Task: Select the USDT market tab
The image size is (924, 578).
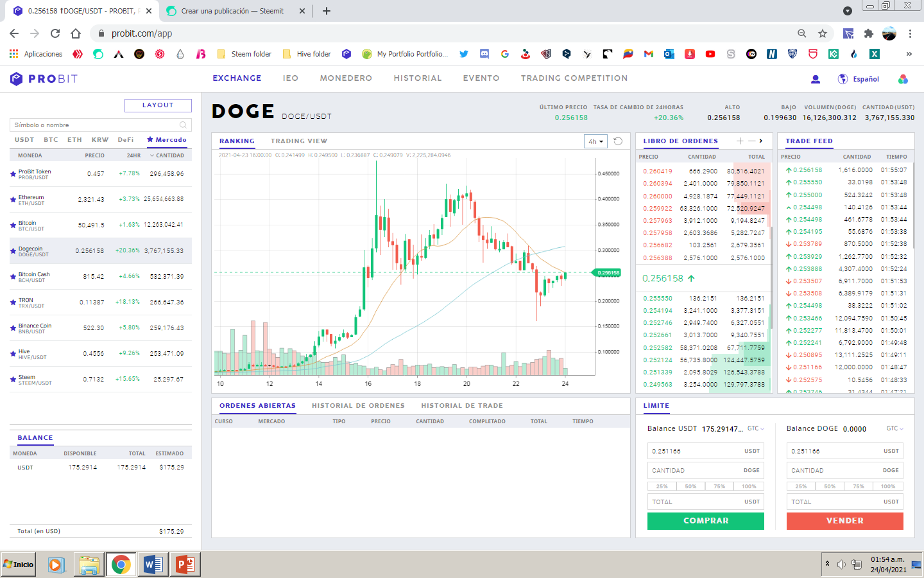Action: coord(24,140)
